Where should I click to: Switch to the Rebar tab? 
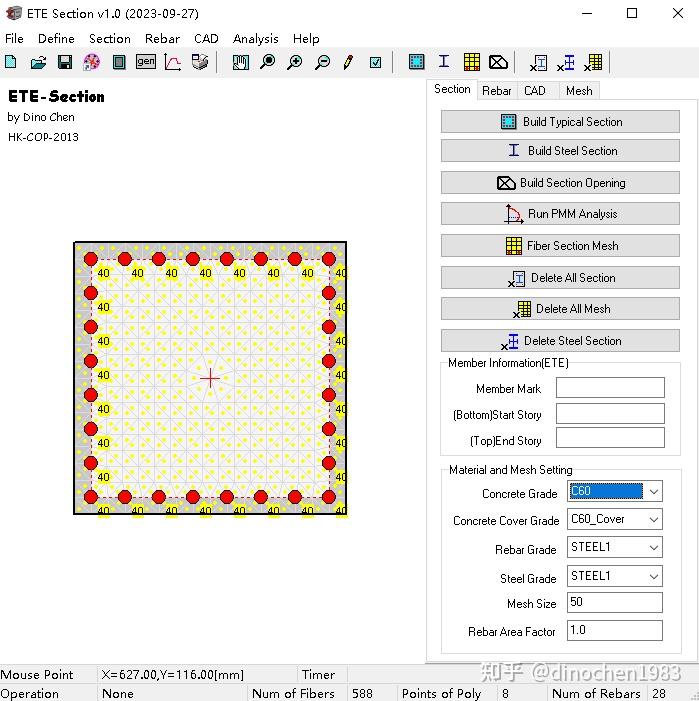[497, 91]
